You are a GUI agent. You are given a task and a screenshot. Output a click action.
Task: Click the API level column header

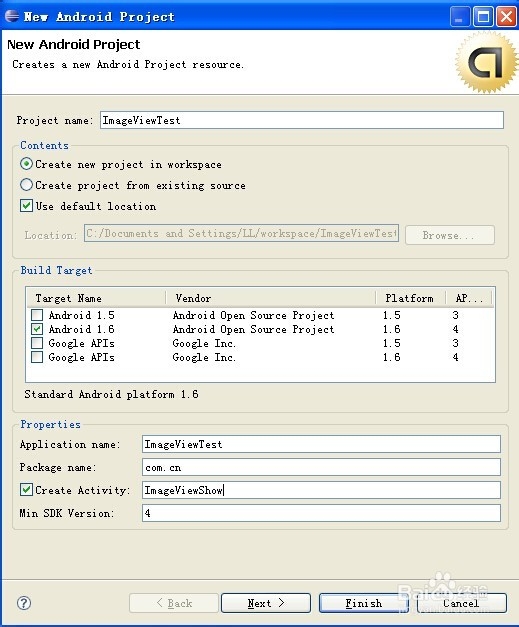[469, 298]
